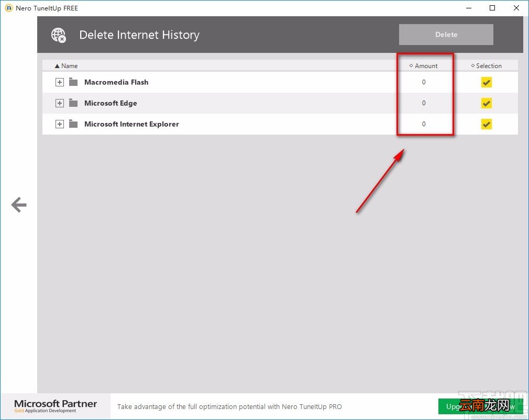Click the amount value in Macromedia Flash row
The height and width of the screenshot is (420, 529).
click(424, 82)
